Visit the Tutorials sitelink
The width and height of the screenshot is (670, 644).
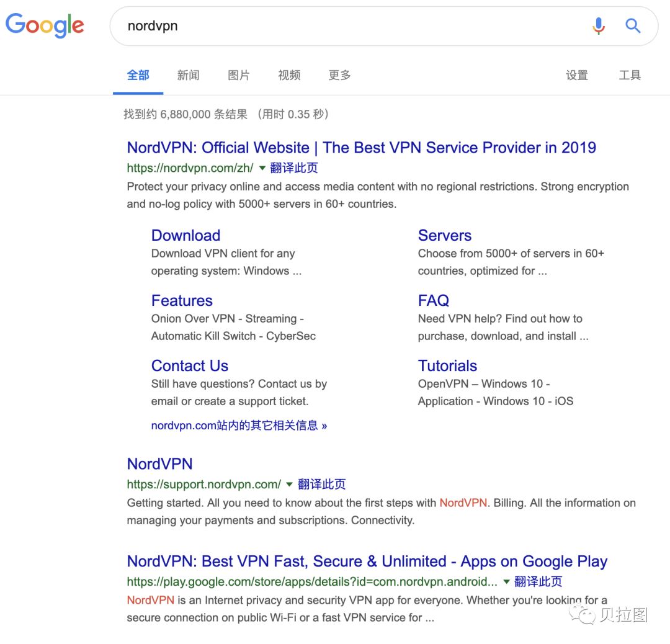tap(447, 365)
